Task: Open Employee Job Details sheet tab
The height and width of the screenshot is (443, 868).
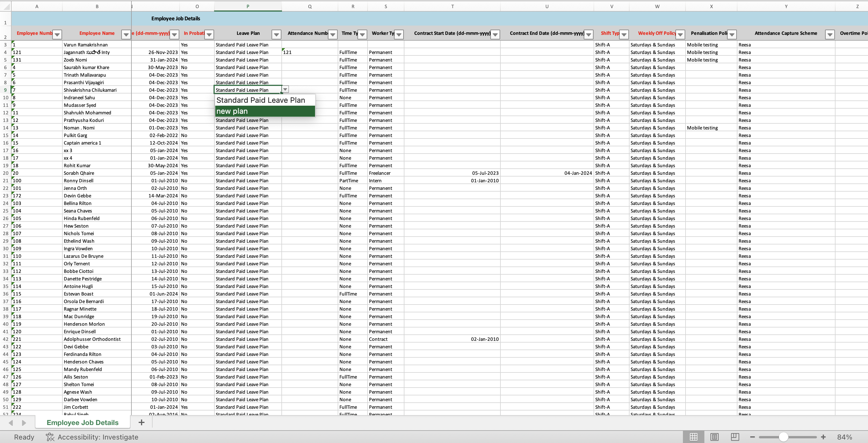Action: pos(83,422)
